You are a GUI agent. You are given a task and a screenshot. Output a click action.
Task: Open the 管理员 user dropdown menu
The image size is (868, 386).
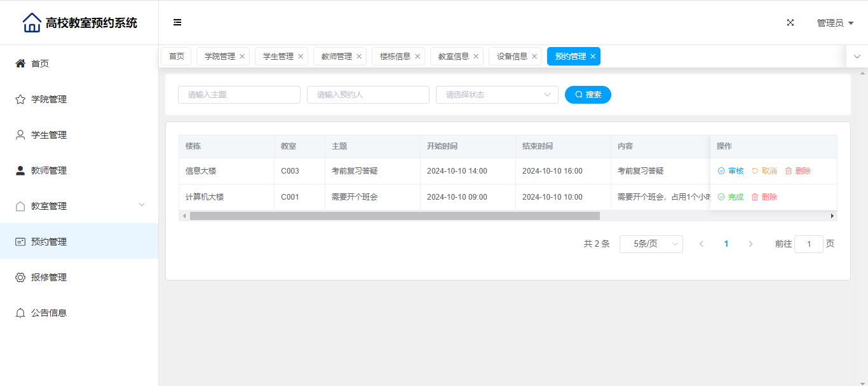point(834,23)
